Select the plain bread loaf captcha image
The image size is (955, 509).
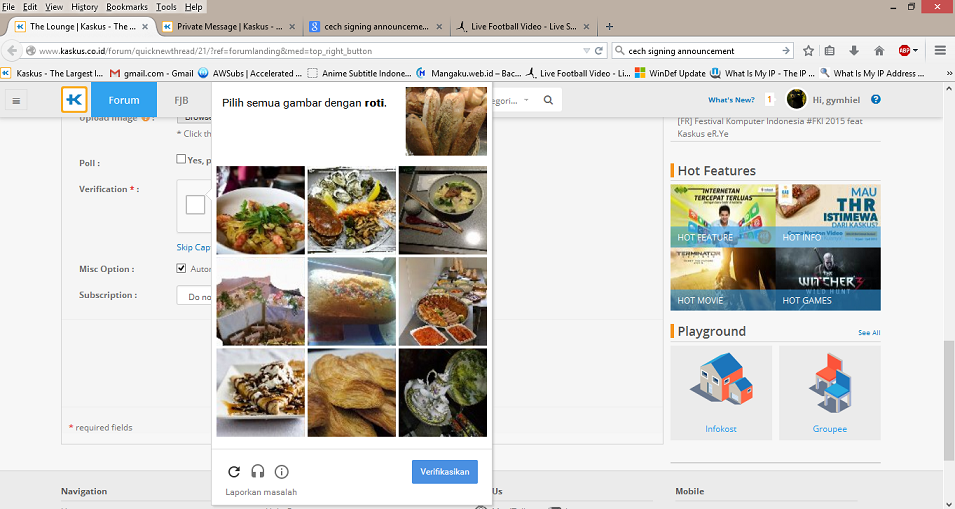[351, 301]
